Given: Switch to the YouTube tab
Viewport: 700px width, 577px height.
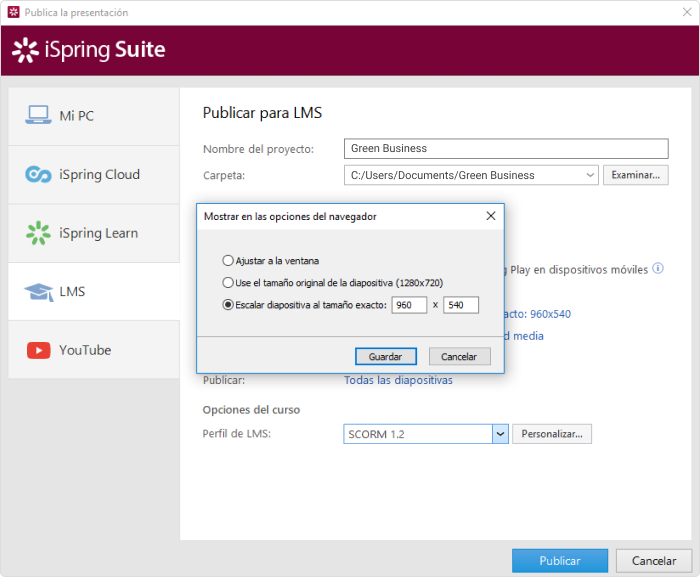Looking at the screenshot, I should 94,350.
